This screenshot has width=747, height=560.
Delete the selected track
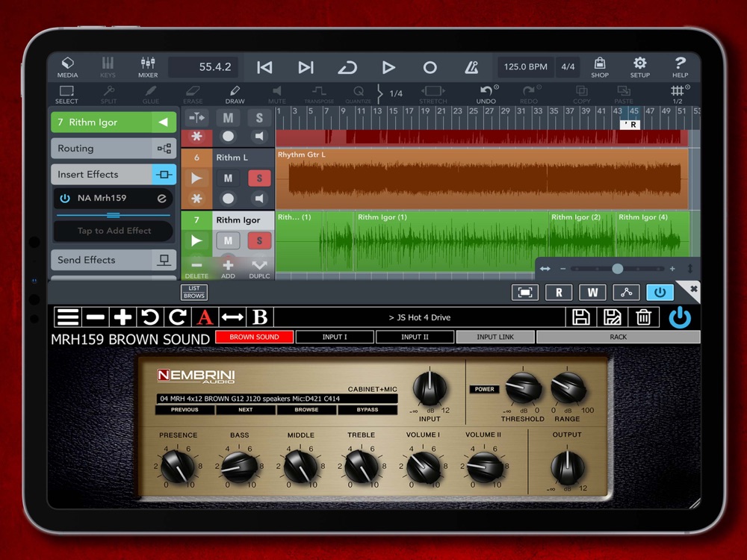(196, 269)
